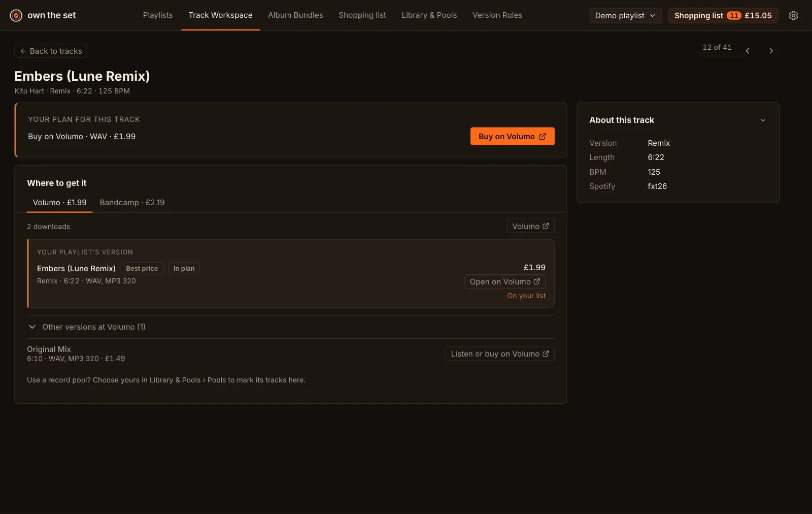Viewport: 812px width, 514px height.
Task: Click the orange Buy on Volumo button
Action: (x=512, y=136)
